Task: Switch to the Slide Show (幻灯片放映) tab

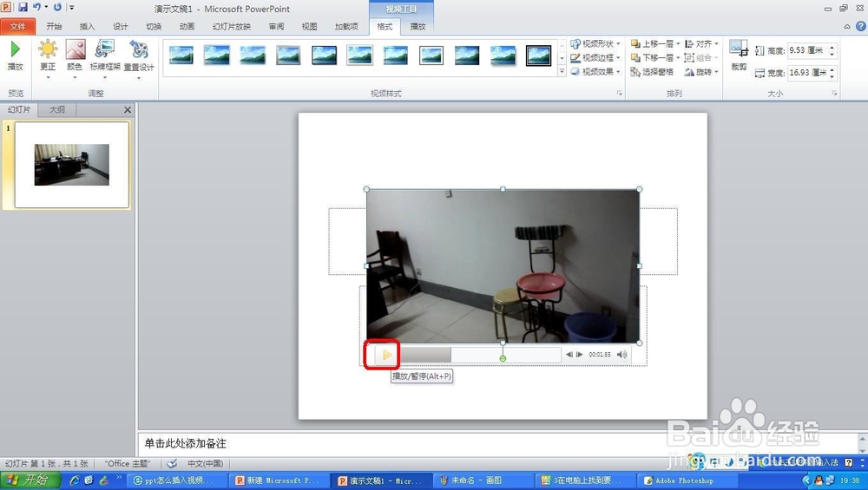Action: [232, 27]
